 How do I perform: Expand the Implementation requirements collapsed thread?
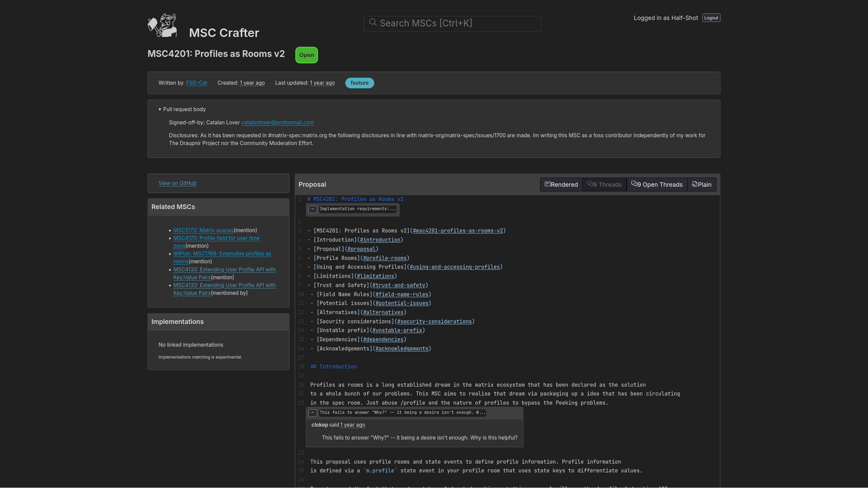312,209
